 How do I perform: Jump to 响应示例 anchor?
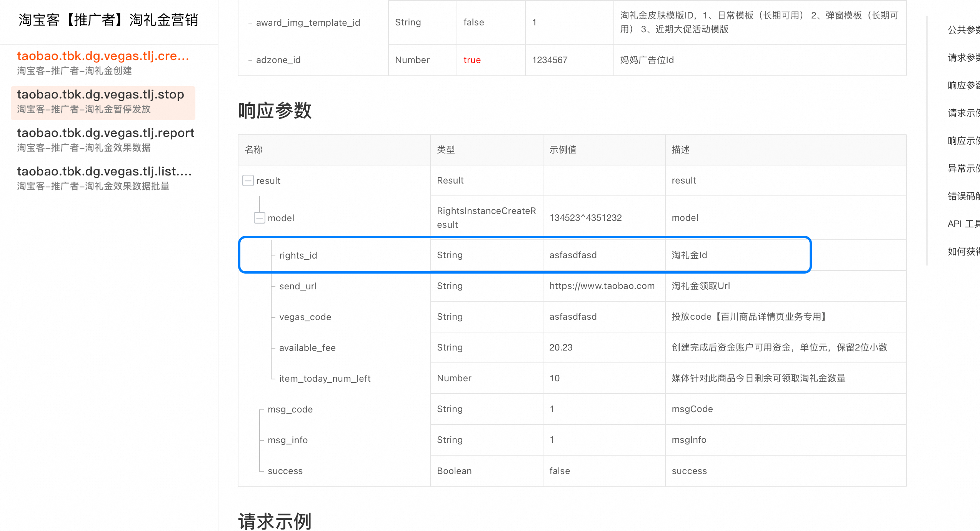963,140
